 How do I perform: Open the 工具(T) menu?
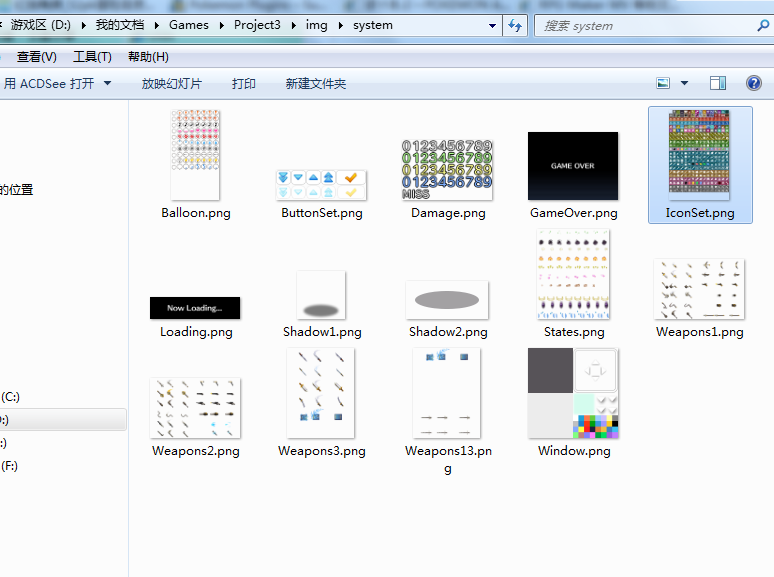[92, 57]
